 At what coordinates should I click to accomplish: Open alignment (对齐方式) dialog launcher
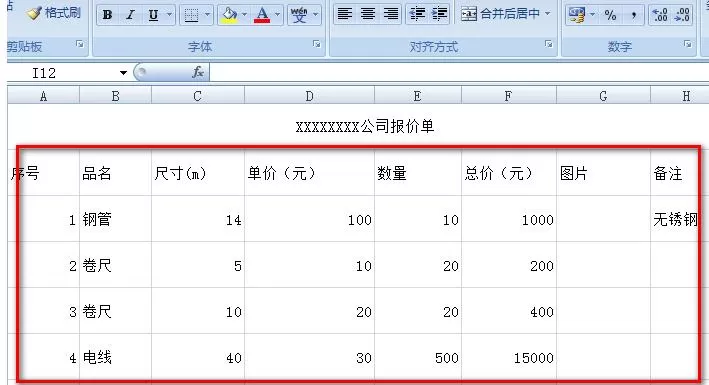[x=548, y=44]
